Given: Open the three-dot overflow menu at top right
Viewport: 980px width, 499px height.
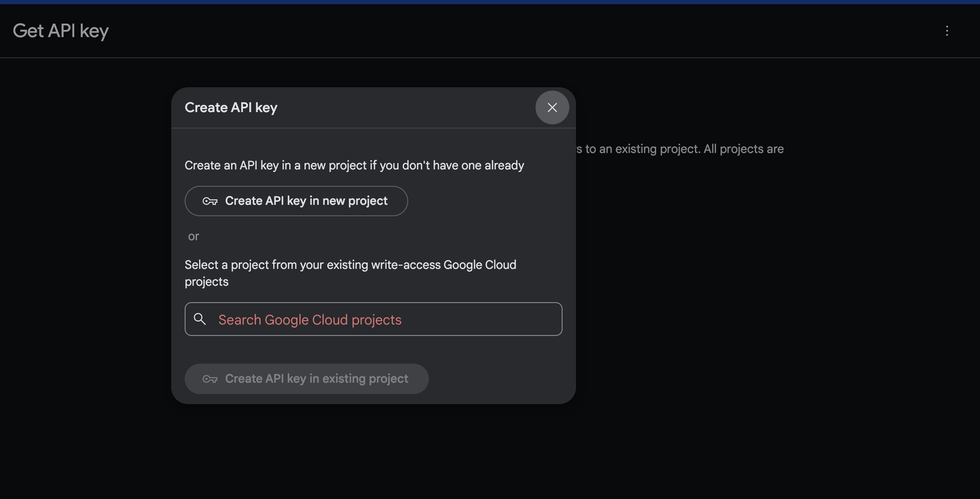Looking at the screenshot, I should [947, 31].
